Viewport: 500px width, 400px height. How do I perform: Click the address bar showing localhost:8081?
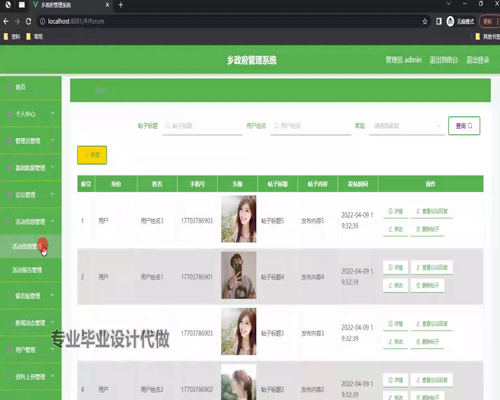click(233, 21)
